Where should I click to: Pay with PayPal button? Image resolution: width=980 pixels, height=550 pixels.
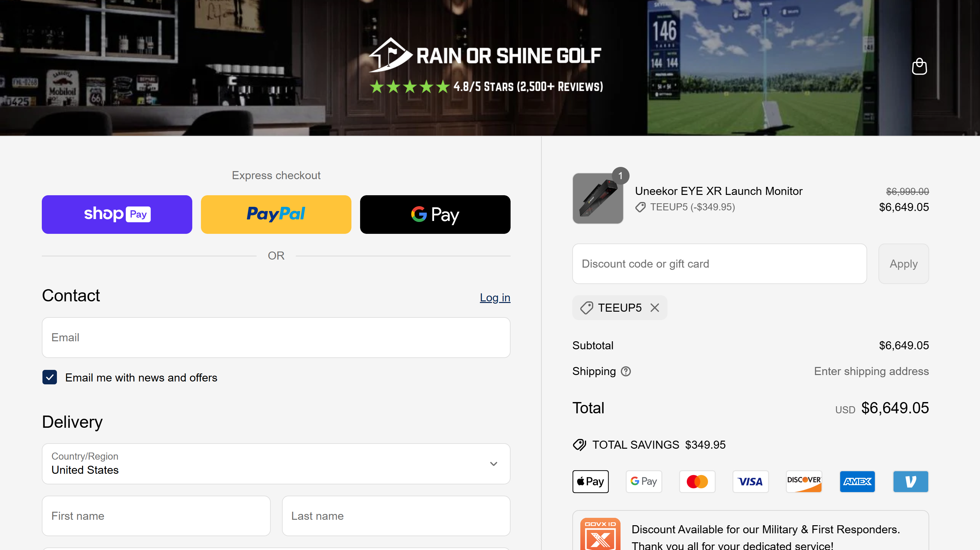276,214
